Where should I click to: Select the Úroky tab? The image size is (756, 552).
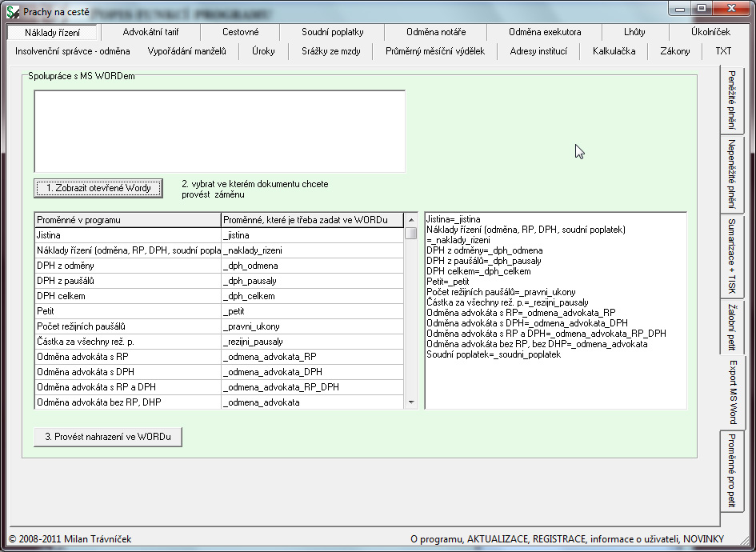263,51
